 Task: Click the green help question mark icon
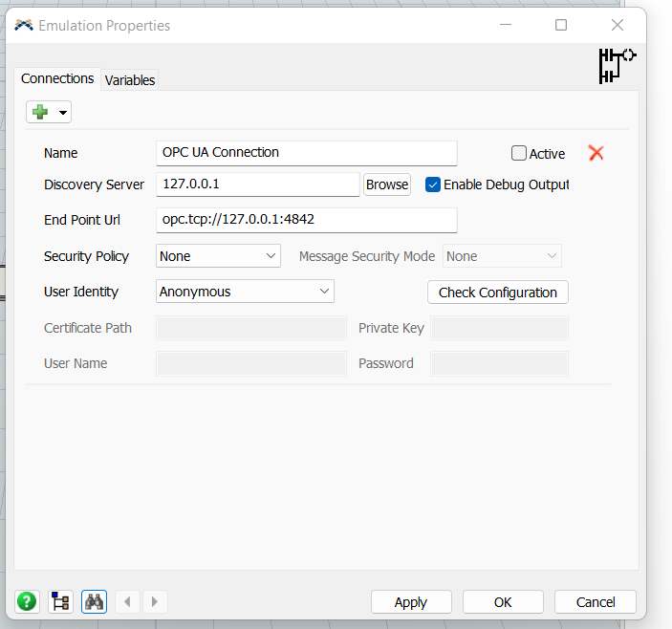[27, 601]
